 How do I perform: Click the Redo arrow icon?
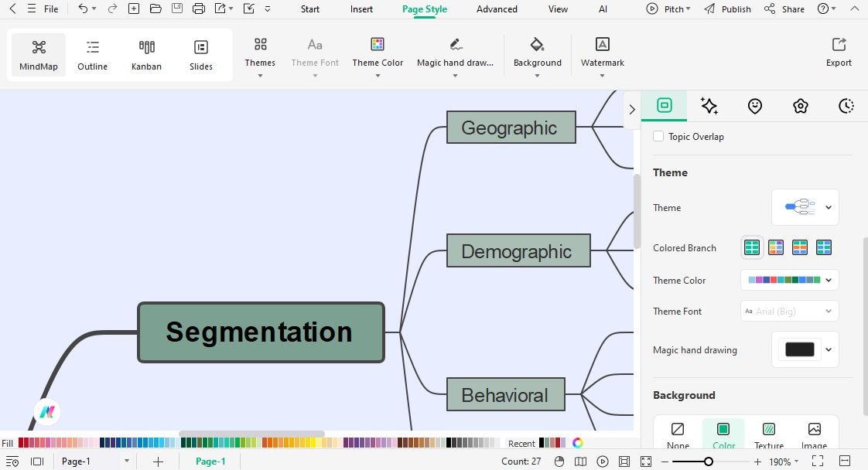(x=112, y=9)
